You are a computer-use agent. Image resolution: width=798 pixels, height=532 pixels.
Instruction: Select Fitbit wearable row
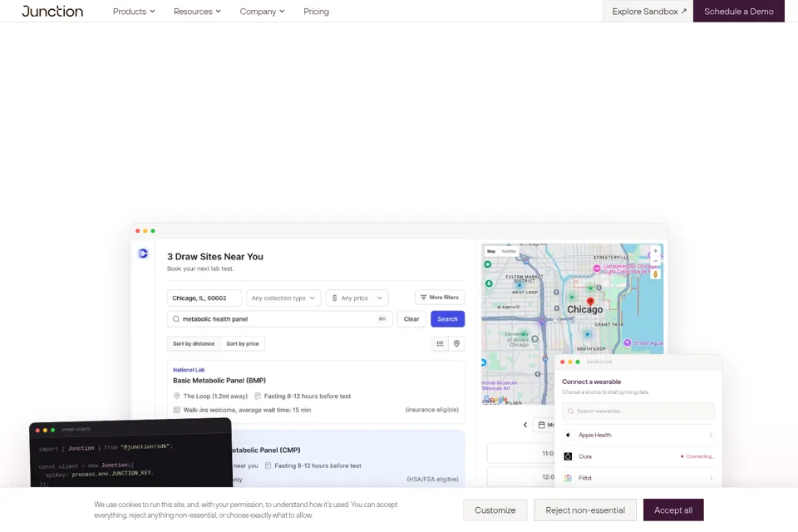[x=638, y=477]
